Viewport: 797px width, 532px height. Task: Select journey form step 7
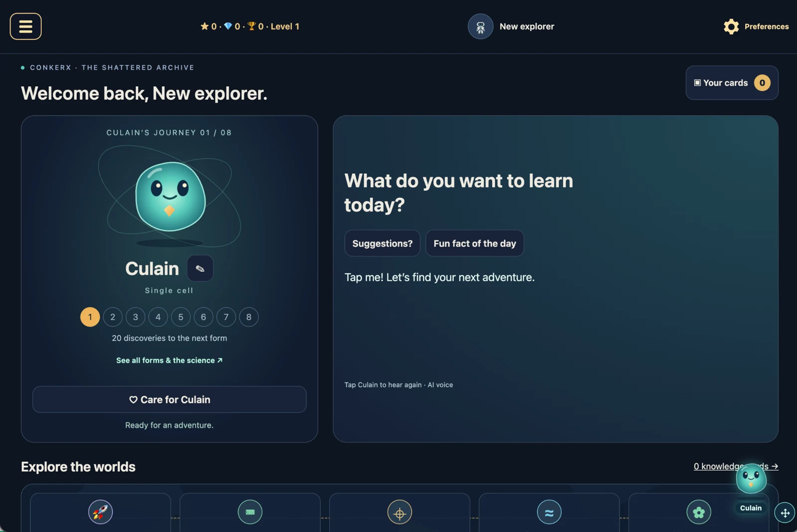226,317
